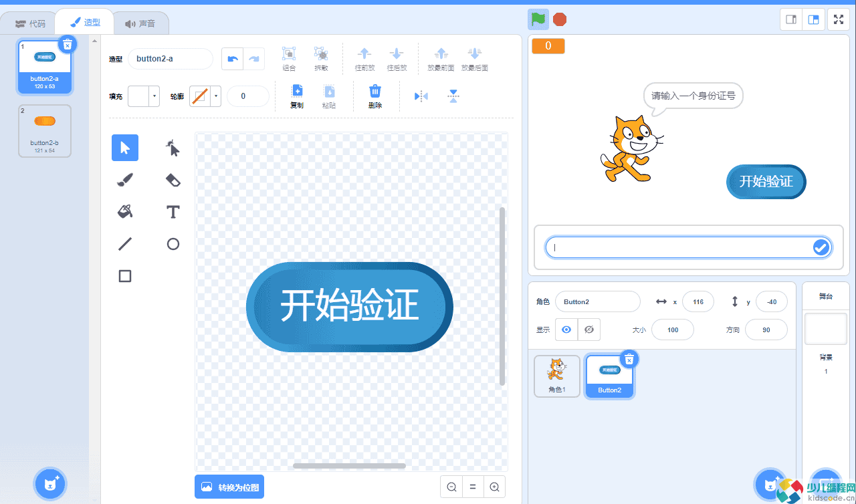Select the Fill (paint bucket) tool
Viewport: 856px width, 504px height.
(x=124, y=212)
